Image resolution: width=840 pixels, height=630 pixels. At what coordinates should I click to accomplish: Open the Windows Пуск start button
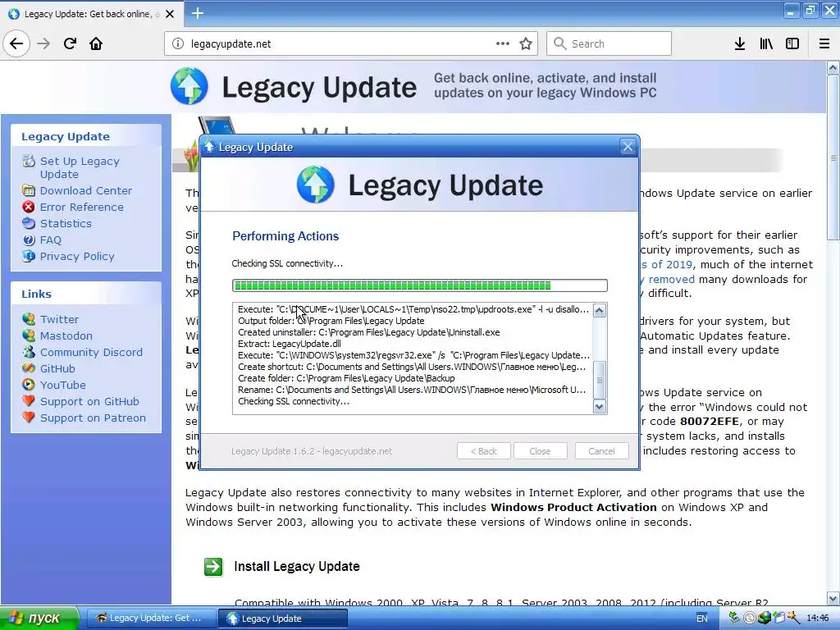tap(39, 619)
